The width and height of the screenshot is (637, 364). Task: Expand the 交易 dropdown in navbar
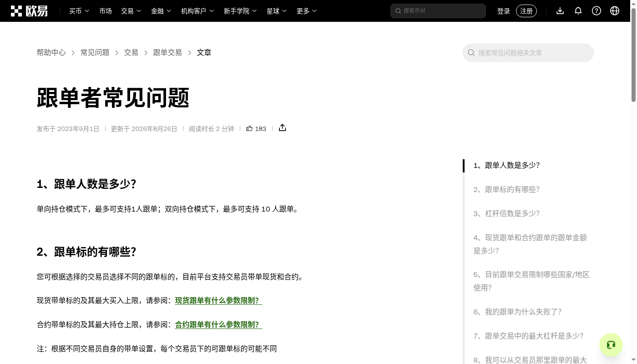click(x=131, y=11)
